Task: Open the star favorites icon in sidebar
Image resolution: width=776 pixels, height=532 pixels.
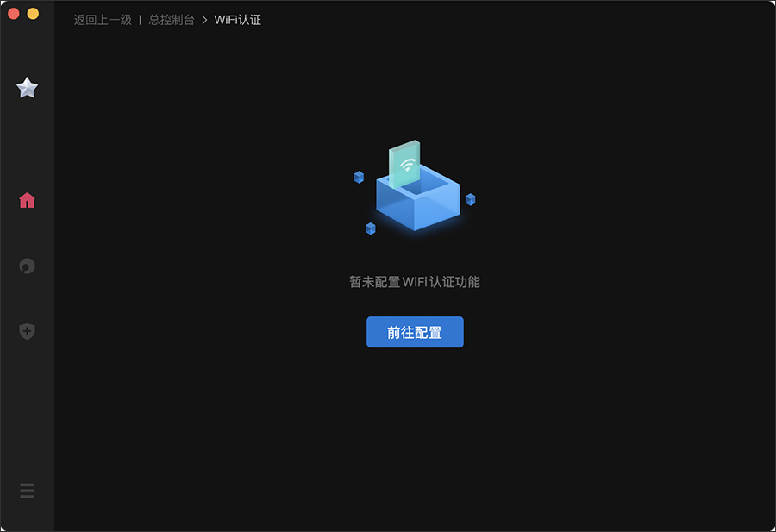Action: pyautogui.click(x=27, y=88)
